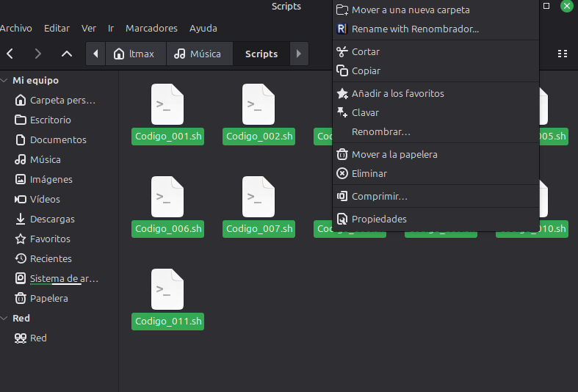Viewport: 578px width, 392px height.
Task: Open the Archivo menu
Action: pyautogui.click(x=16, y=29)
